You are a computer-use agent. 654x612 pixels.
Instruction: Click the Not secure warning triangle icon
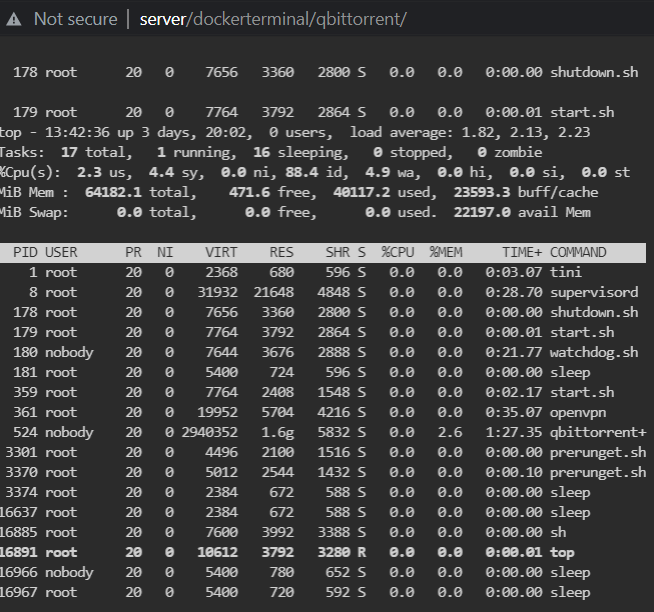(14, 19)
